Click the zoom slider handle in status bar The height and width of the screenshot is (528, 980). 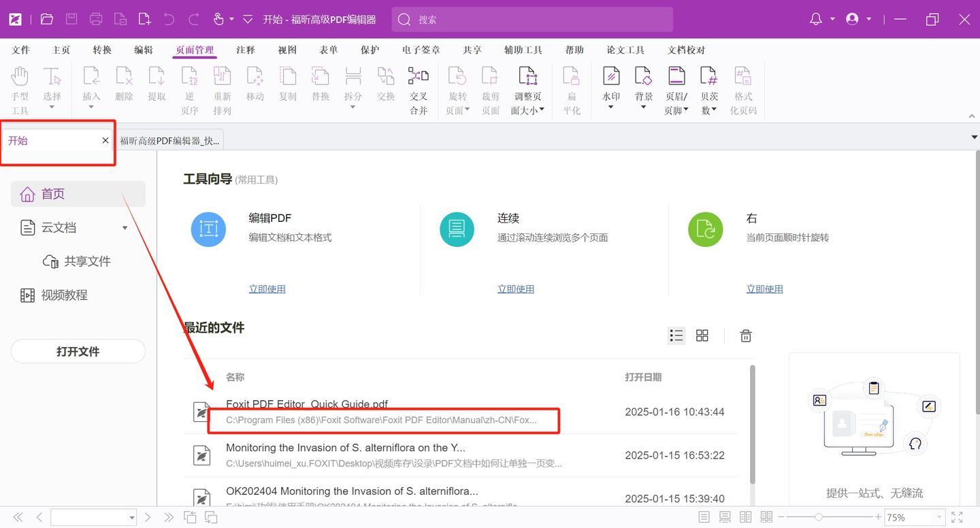click(x=818, y=518)
